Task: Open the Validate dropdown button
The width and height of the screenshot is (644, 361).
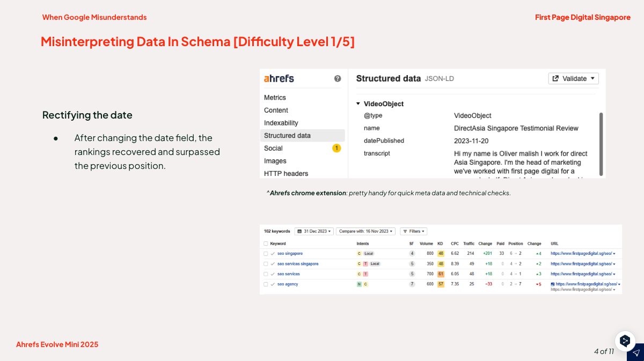Action: [573, 78]
